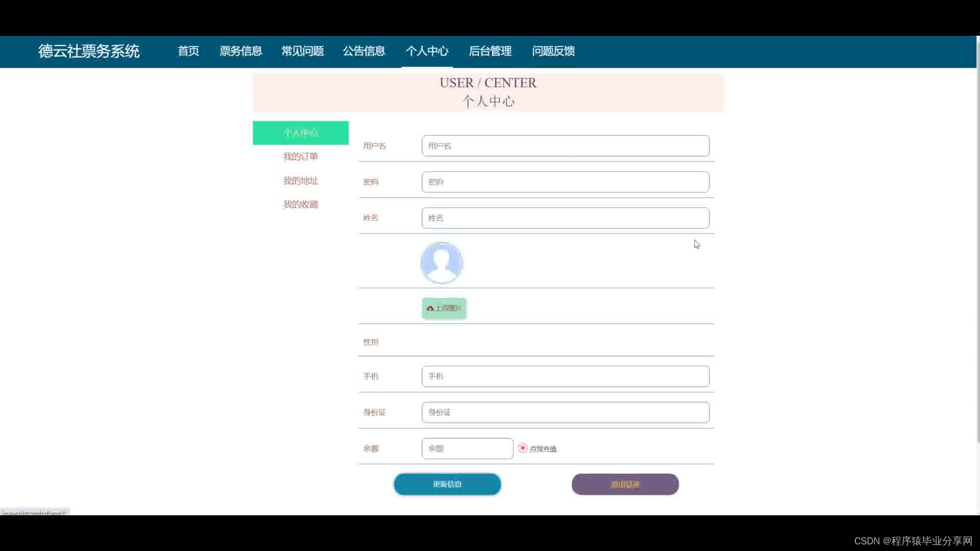Viewport: 980px width, 551px height.
Task: Click the 点我充值 link
Action: click(x=543, y=449)
